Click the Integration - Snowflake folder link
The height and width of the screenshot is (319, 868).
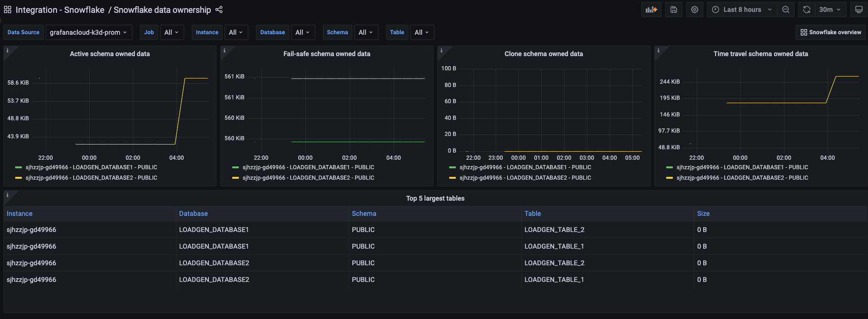pos(60,10)
